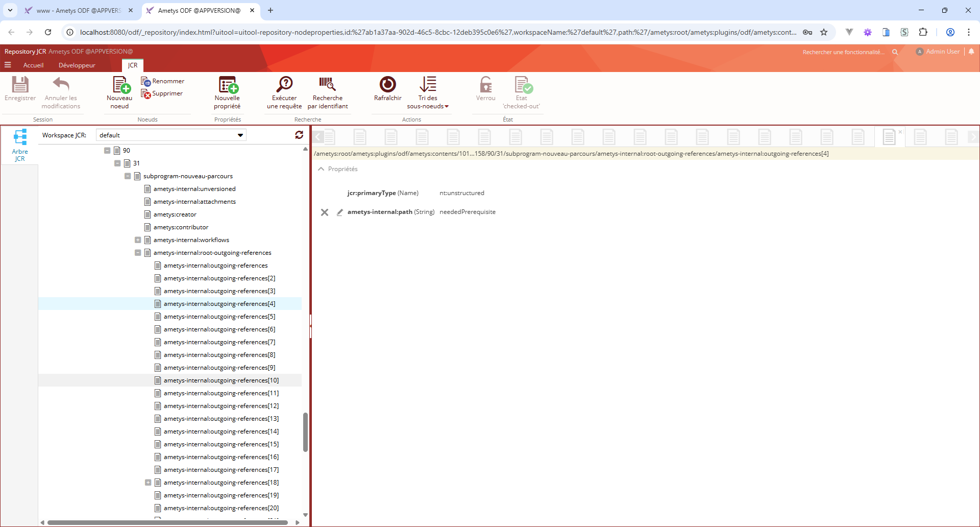The width and height of the screenshot is (980, 527).
Task: Click the feature search field
Action: (843, 52)
